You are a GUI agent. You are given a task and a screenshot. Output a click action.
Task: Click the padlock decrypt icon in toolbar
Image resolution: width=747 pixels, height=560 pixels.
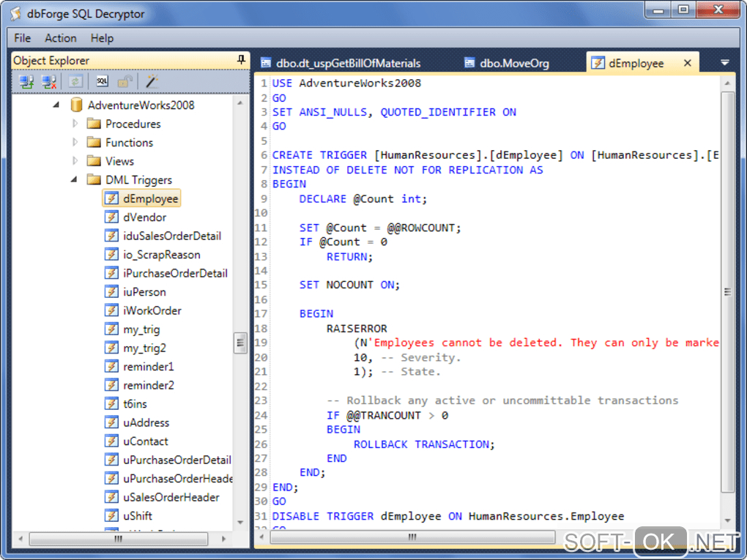tap(126, 82)
